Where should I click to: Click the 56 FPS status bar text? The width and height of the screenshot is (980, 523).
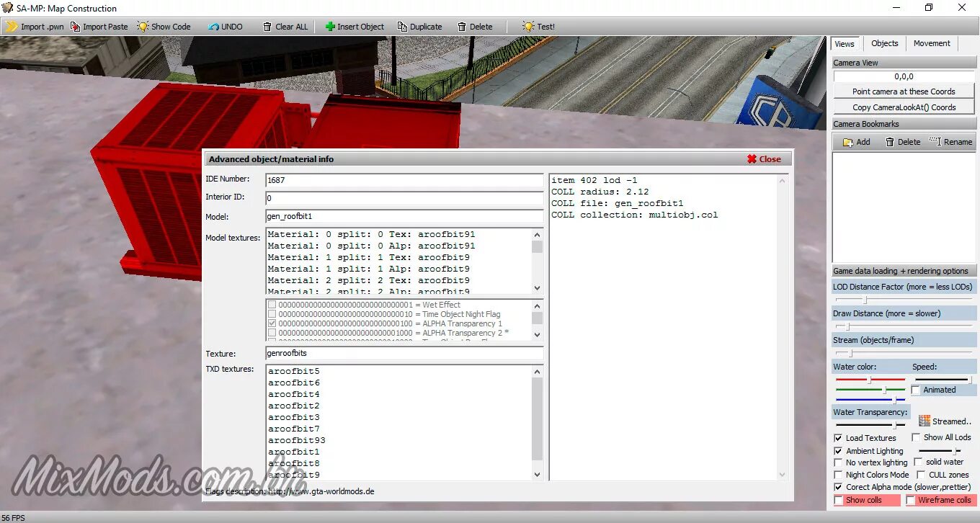tap(14, 517)
